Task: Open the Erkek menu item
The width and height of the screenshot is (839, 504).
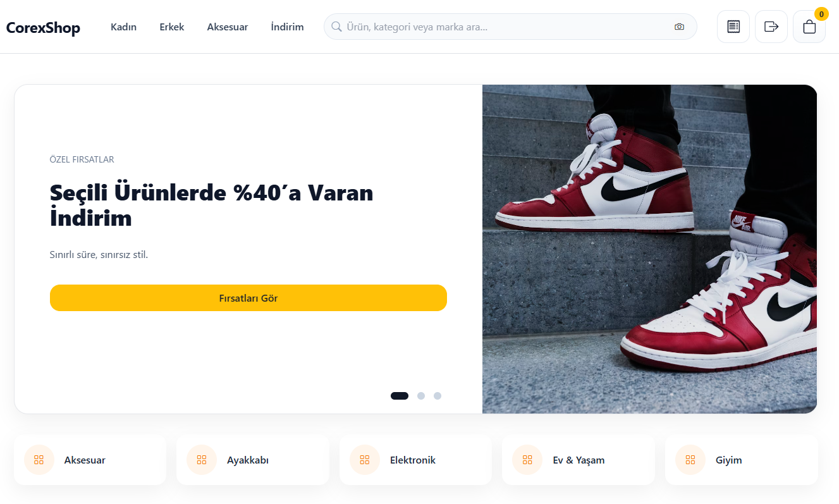Action: [172, 27]
